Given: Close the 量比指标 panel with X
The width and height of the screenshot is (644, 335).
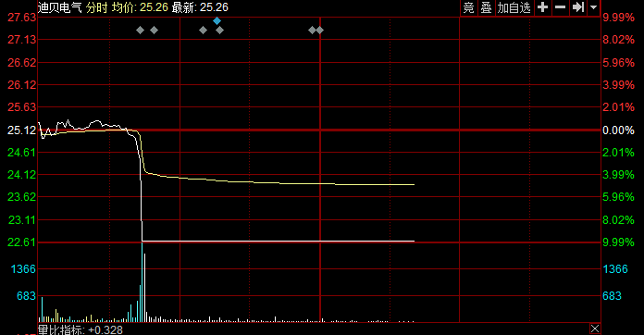Looking at the screenshot, I should click(595, 329).
